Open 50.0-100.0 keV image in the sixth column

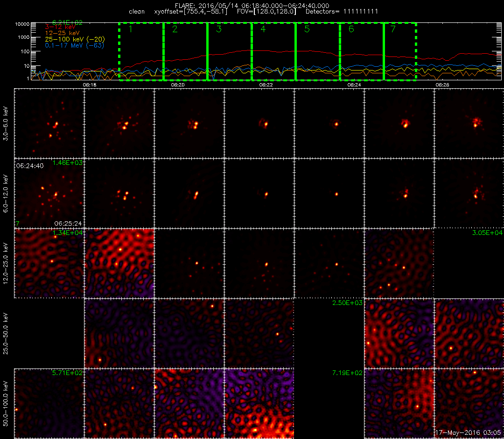tap(399, 404)
